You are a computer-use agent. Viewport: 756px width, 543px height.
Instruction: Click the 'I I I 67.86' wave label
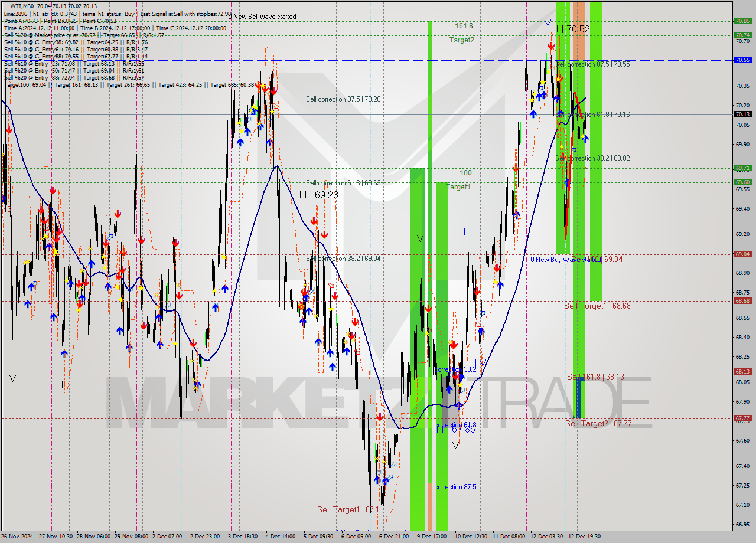pyautogui.click(x=455, y=430)
